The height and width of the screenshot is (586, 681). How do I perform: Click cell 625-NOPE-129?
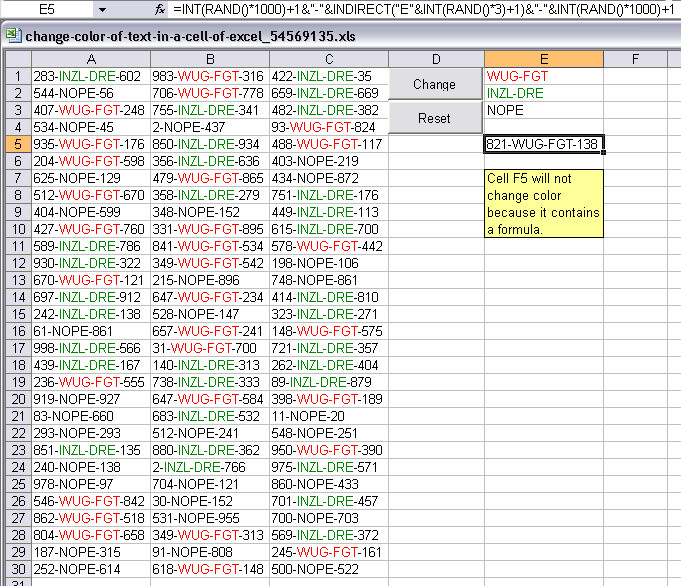click(91, 178)
